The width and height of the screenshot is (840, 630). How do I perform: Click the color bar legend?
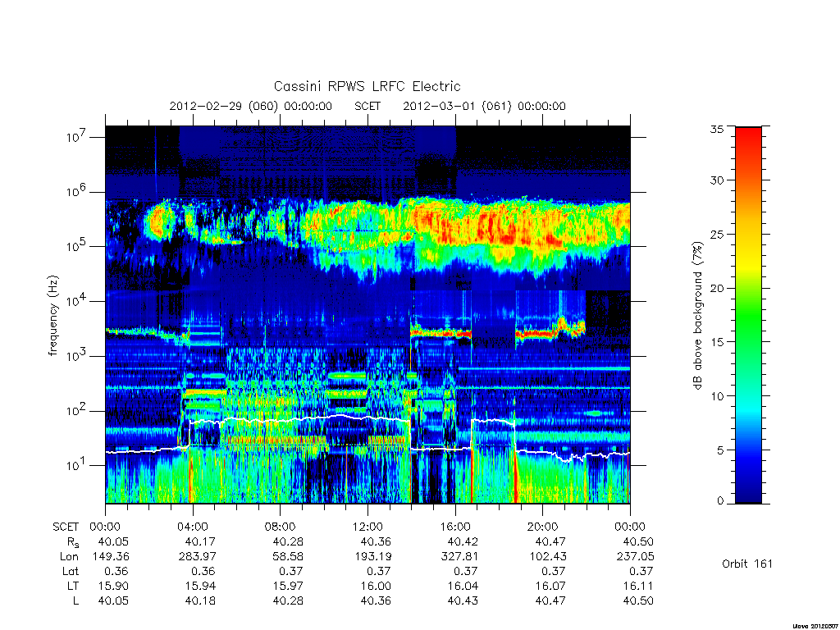[748, 315]
